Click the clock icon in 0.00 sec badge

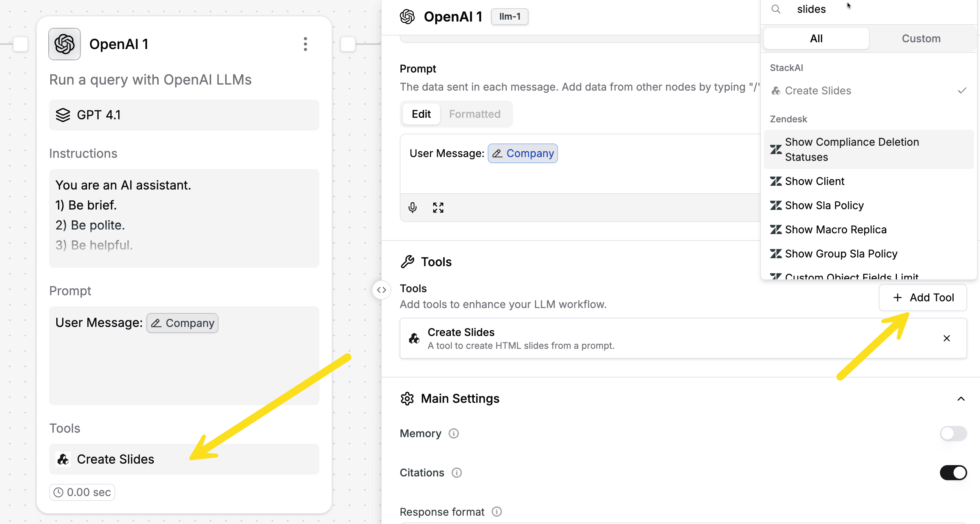click(58, 492)
